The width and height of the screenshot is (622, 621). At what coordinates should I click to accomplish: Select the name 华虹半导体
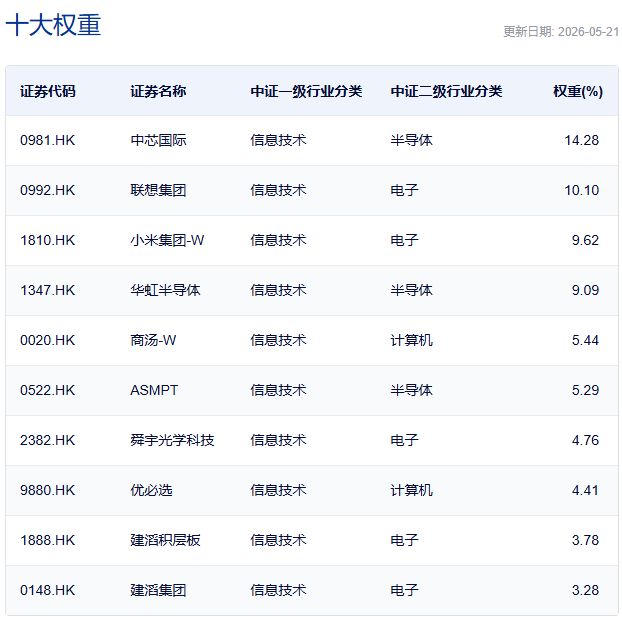coord(165,290)
